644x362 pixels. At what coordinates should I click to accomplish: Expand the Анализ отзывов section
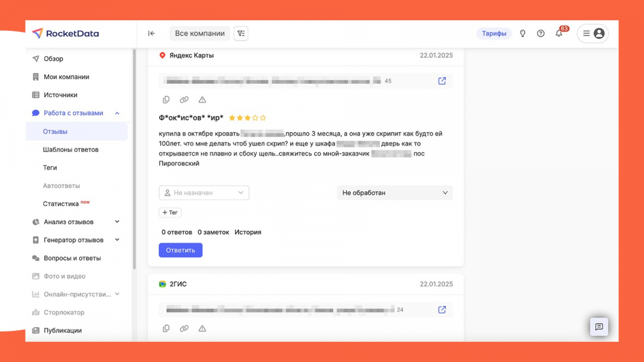117,222
